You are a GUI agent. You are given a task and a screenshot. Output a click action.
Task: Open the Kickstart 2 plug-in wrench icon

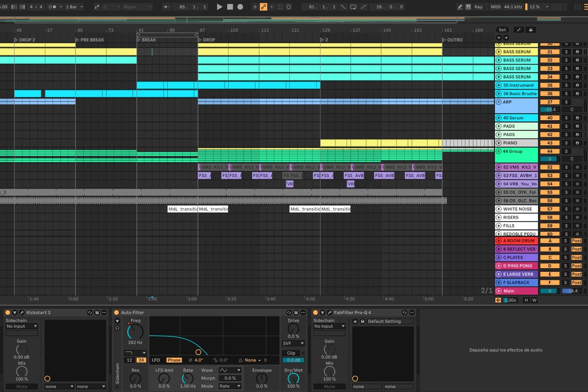21,312
